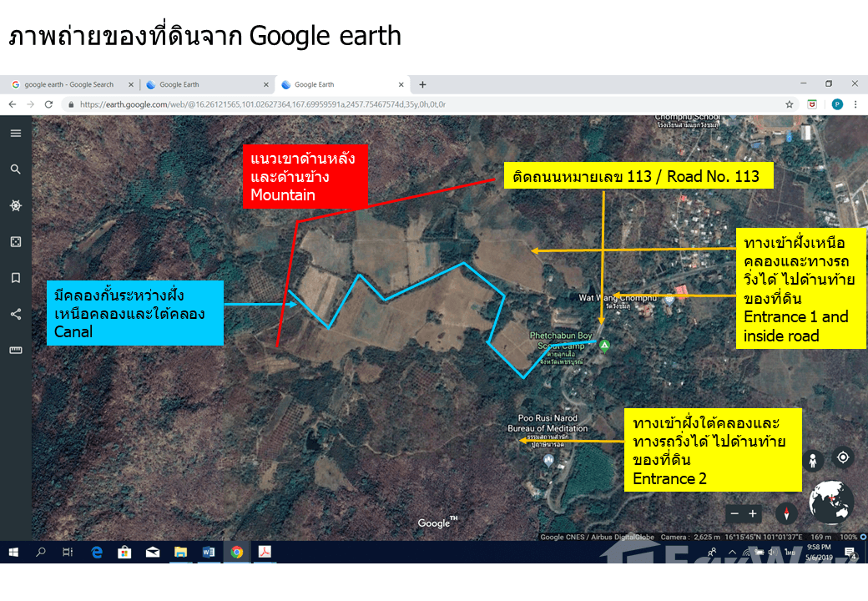868x601 pixels.
Task: Click the fly-to-my-location target button
Action: [x=843, y=457]
